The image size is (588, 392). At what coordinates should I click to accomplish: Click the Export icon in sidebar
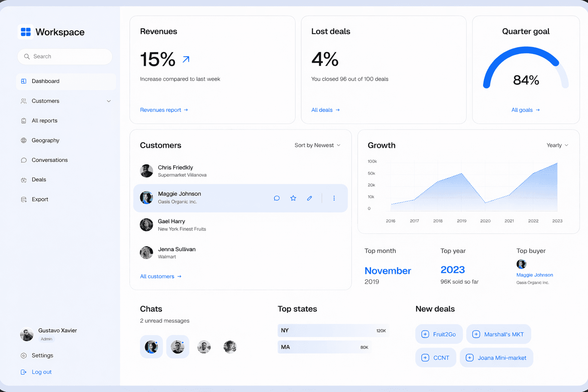tap(24, 199)
